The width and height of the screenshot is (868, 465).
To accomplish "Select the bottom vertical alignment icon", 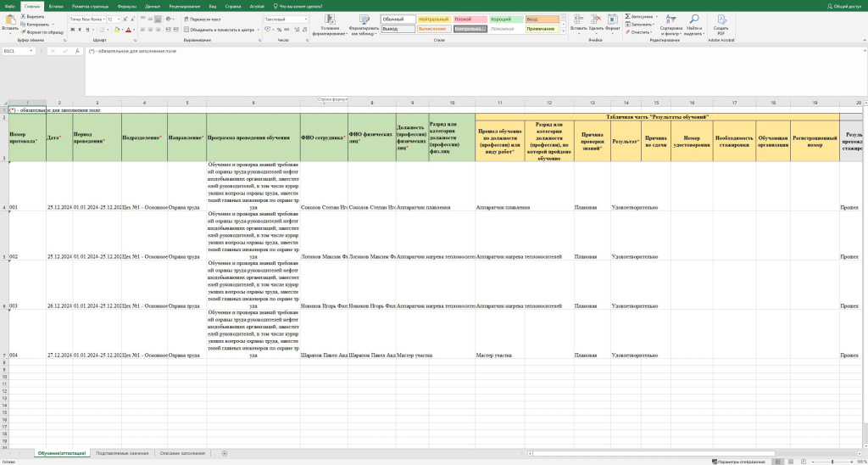I will click(158, 19).
